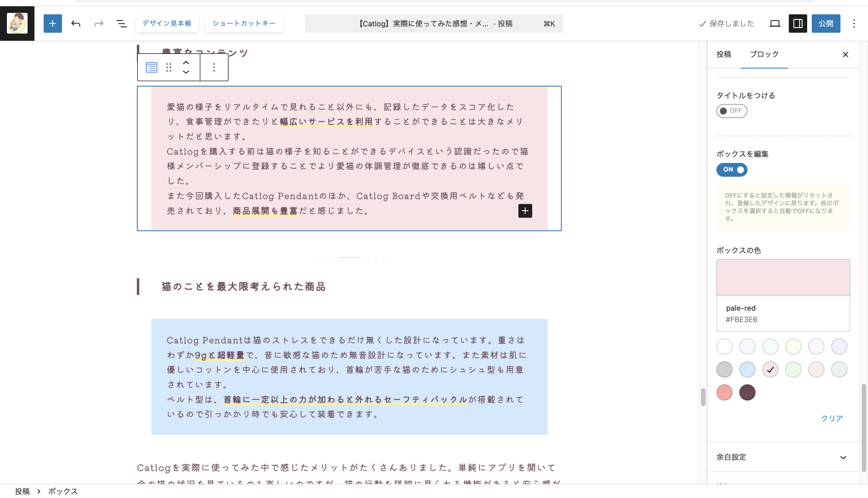The image size is (868, 498).
Task: Click the ⌘K shortcut hint
Action: point(549,24)
